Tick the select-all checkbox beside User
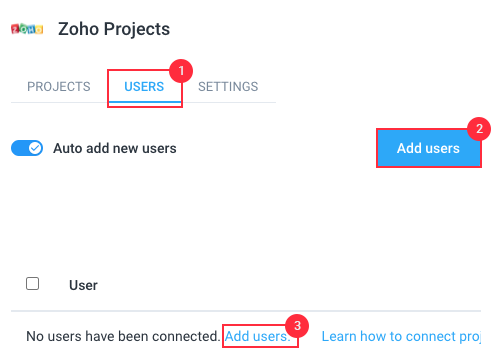This screenshot has height=364, width=491. coord(33,284)
